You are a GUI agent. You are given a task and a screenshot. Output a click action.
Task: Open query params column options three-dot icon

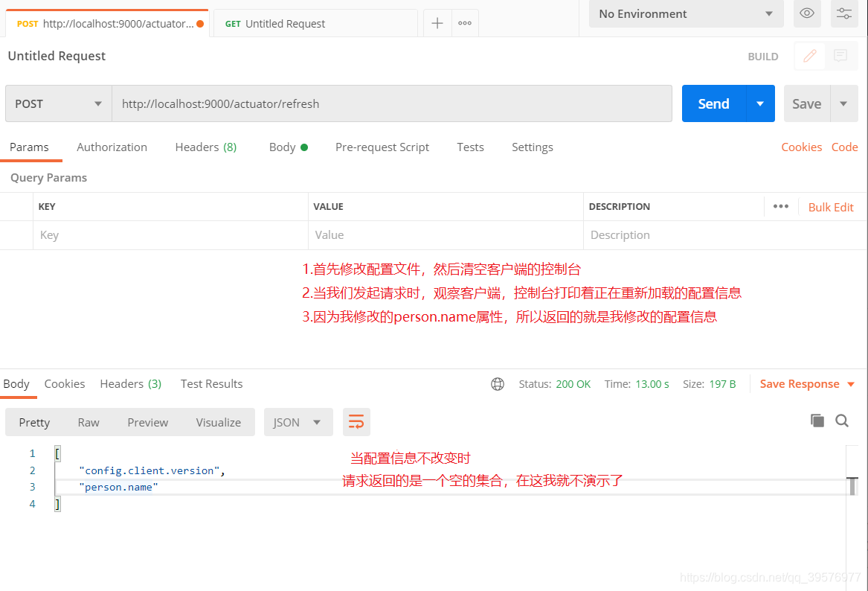[x=780, y=207]
